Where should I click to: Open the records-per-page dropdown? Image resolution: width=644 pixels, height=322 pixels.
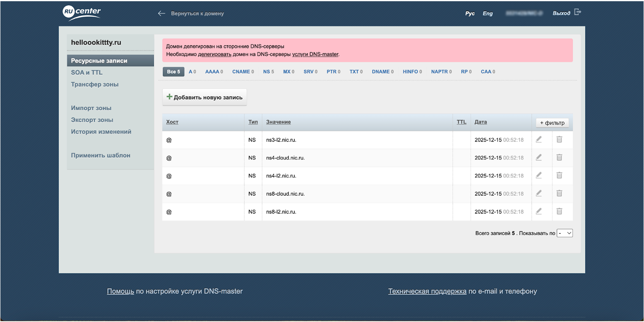[564, 233]
